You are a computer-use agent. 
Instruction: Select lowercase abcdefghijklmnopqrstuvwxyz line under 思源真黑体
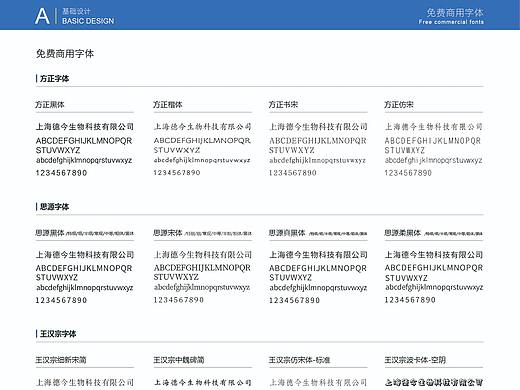(x=318, y=288)
